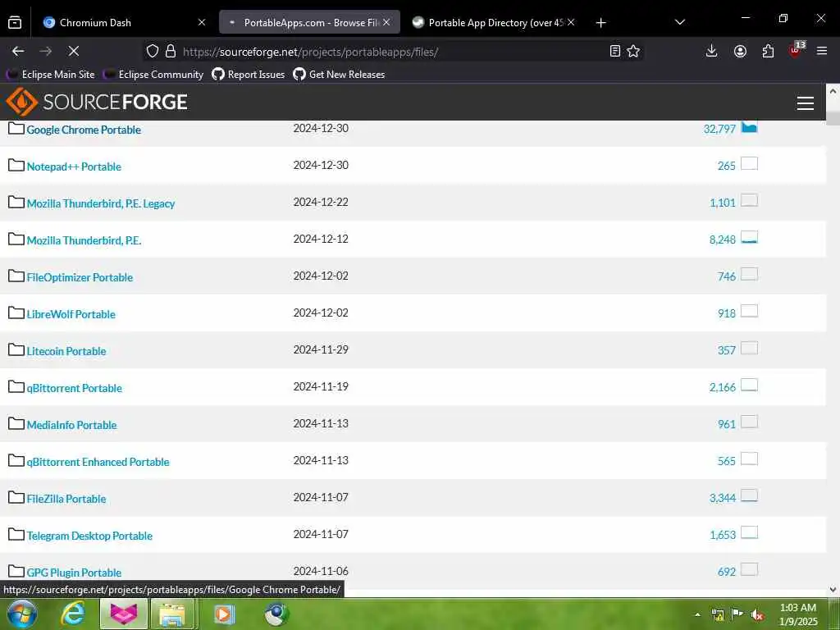Open the media player taskbar icon
This screenshot has height=630, width=840.
224,614
